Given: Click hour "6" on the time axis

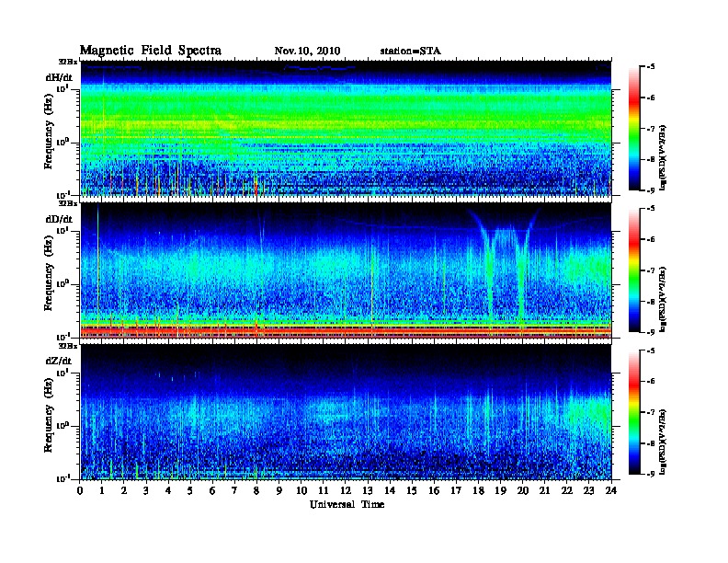Looking at the screenshot, I should [x=212, y=491].
